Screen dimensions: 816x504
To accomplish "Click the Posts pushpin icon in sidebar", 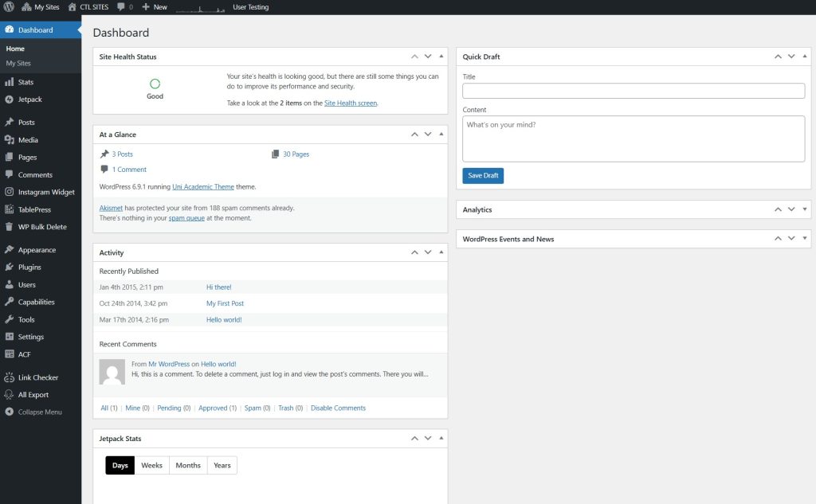I will point(10,123).
